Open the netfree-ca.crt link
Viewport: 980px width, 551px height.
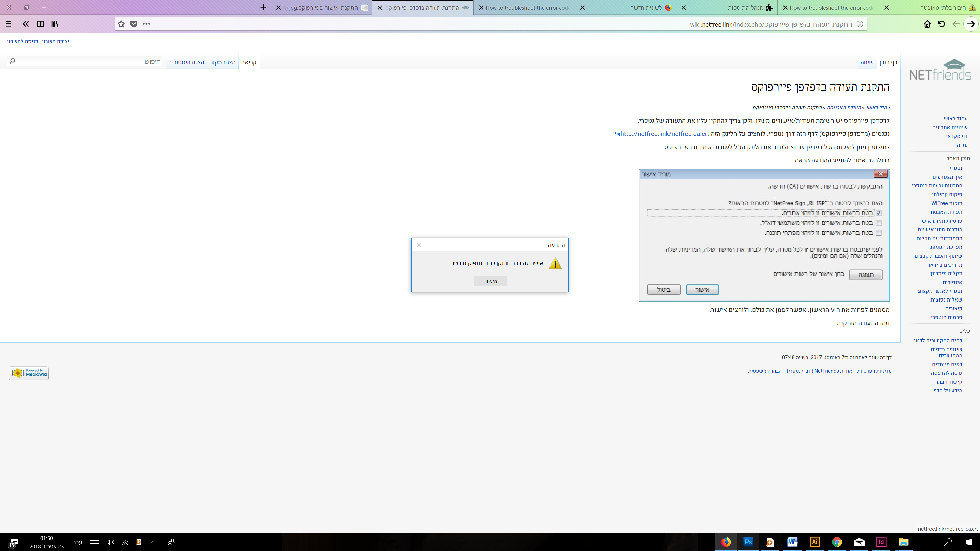click(x=664, y=134)
